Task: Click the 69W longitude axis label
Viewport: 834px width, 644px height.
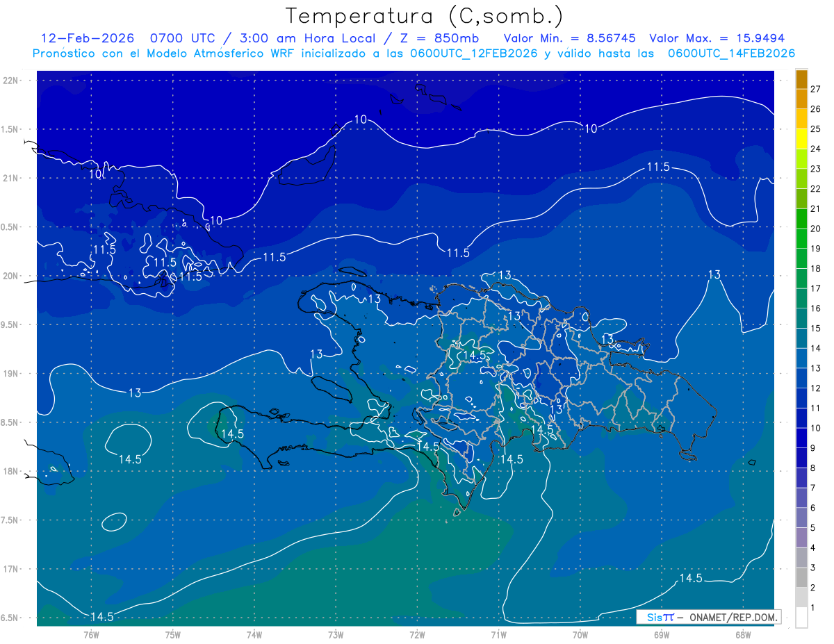Action: [x=662, y=635]
